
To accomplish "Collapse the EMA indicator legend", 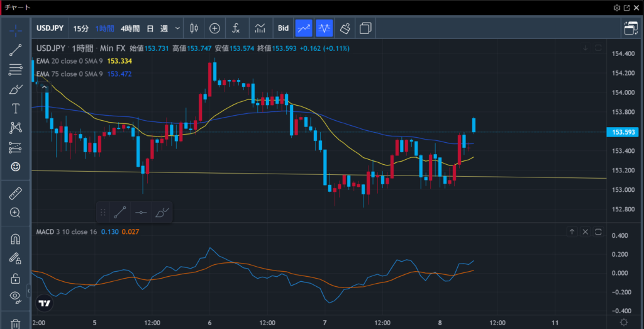I will tap(43, 86).
